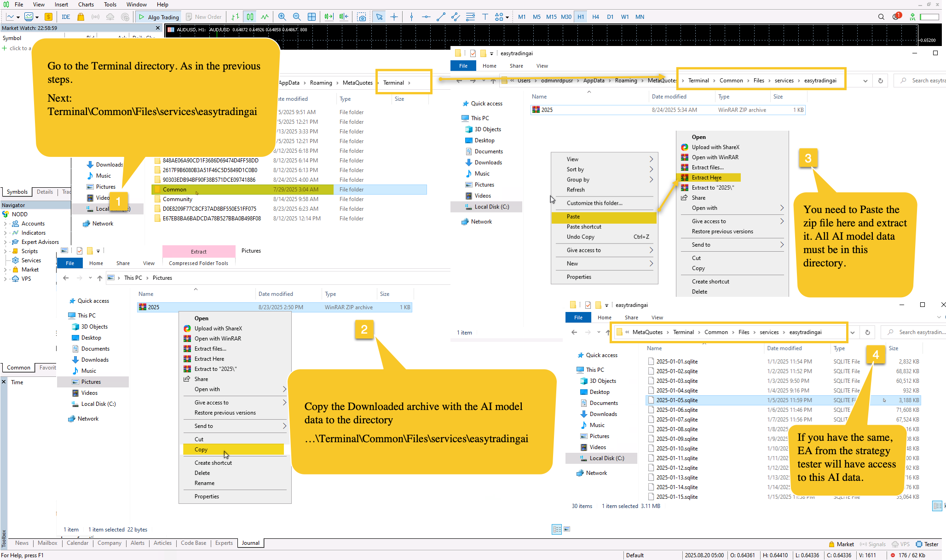Click the New Order button

click(x=203, y=17)
